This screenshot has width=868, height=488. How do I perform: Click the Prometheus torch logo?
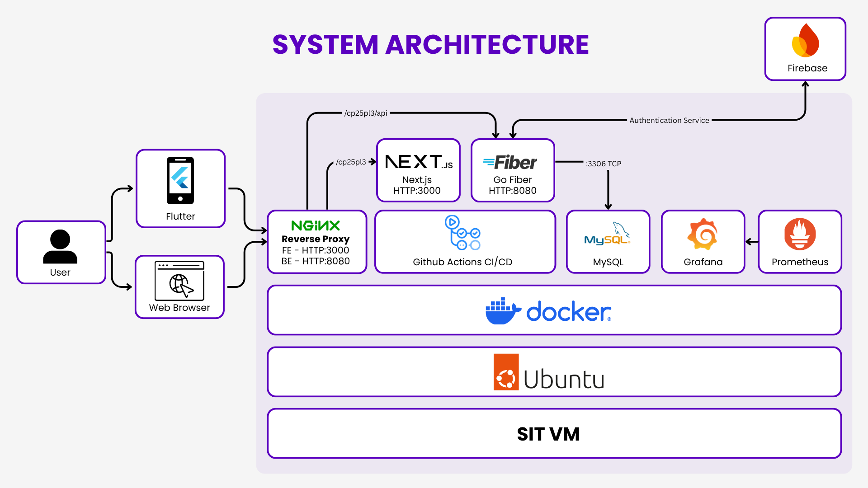tap(800, 234)
